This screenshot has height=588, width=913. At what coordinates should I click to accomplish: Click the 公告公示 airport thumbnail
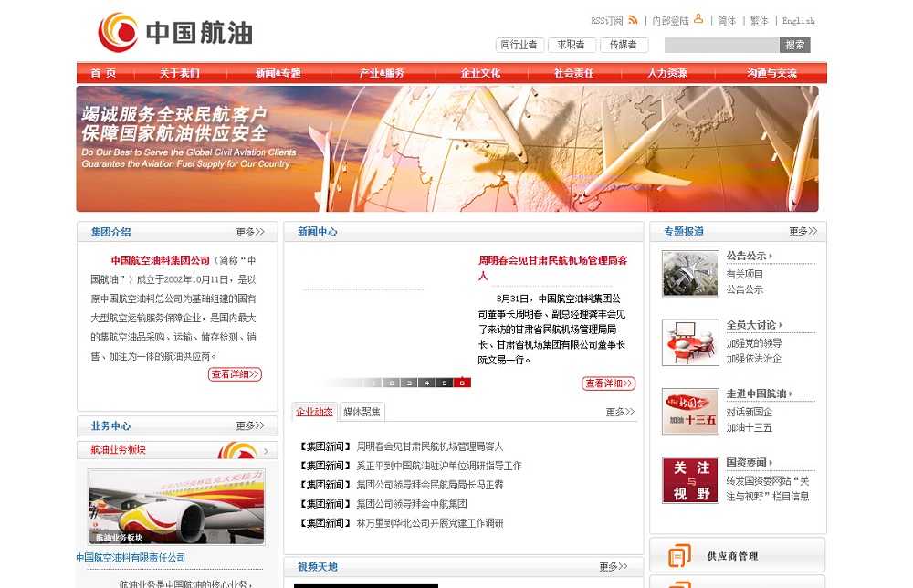point(690,274)
